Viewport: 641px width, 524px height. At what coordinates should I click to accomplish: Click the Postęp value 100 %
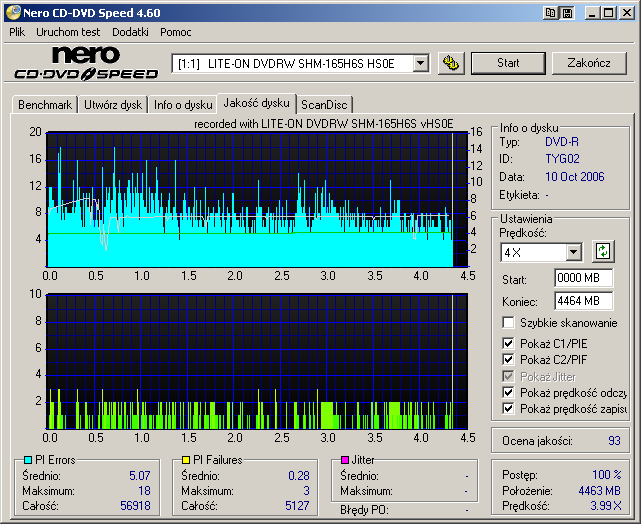click(607, 475)
